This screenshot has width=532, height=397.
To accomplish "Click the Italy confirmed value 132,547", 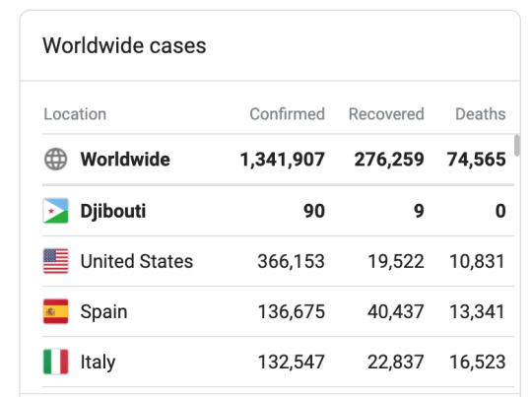I will point(292,363).
